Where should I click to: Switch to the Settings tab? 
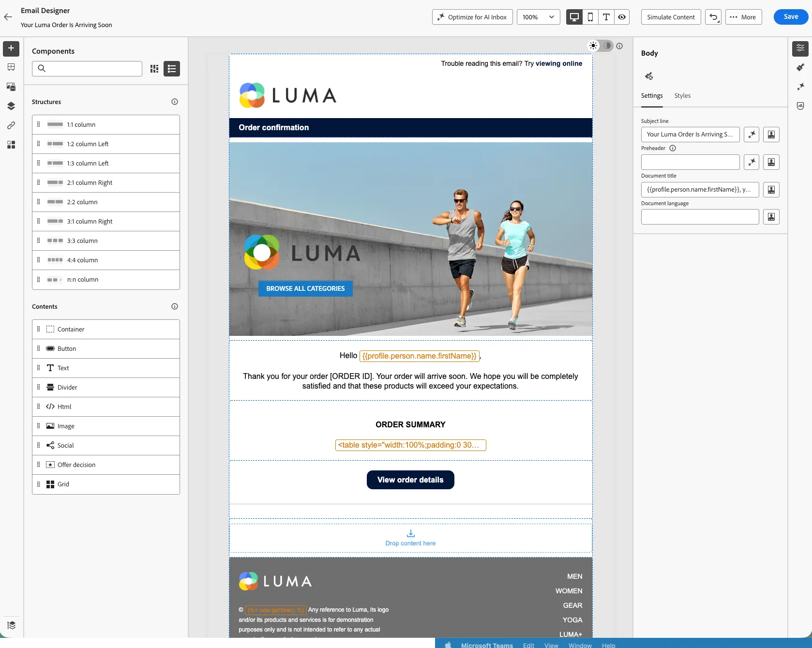tap(652, 96)
